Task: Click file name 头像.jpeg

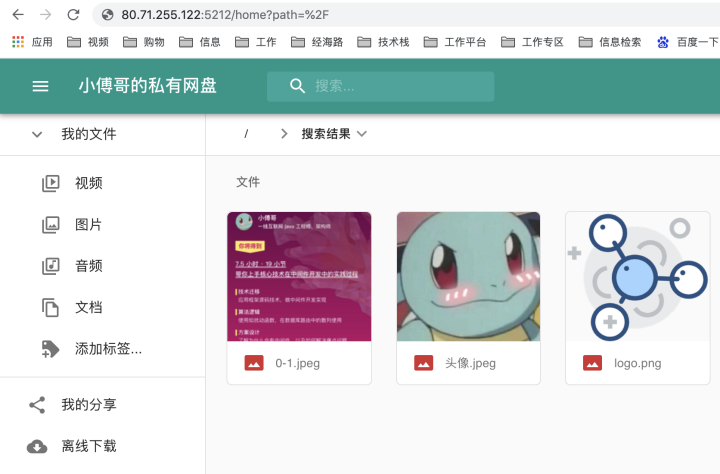Action: coord(470,363)
